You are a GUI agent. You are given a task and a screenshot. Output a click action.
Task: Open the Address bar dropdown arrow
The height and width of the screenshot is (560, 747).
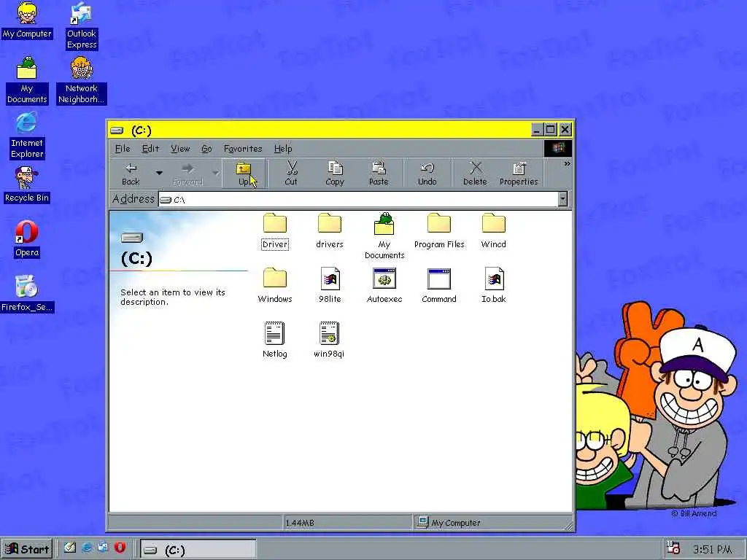pos(562,199)
